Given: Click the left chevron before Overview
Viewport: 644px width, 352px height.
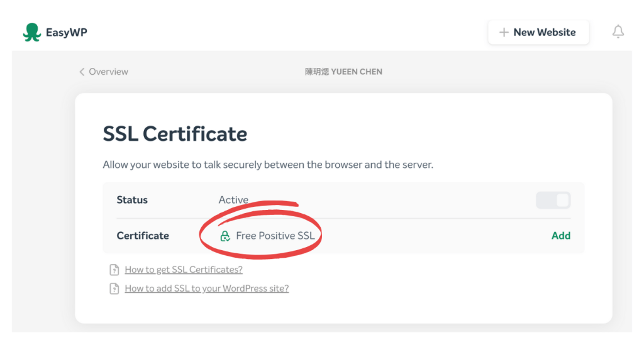Looking at the screenshot, I should click(82, 72).
